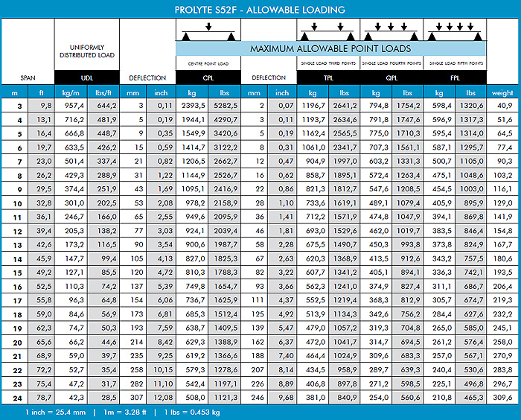The height and width of the screenshot is (420, 521).
Task: Click the SPAN column heading
Action: point(27,77)
